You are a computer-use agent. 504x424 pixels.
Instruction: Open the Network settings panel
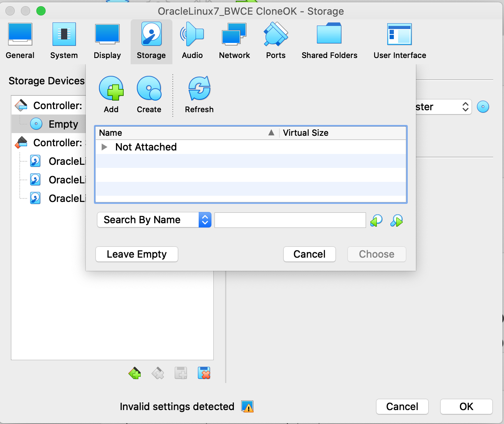click(x=234, y=41)
